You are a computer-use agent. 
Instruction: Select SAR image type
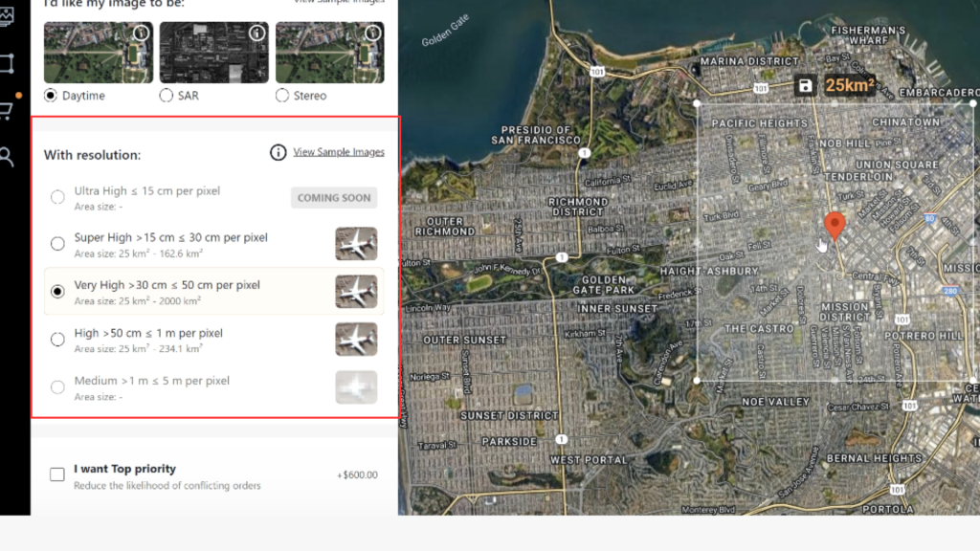point(167,96)
